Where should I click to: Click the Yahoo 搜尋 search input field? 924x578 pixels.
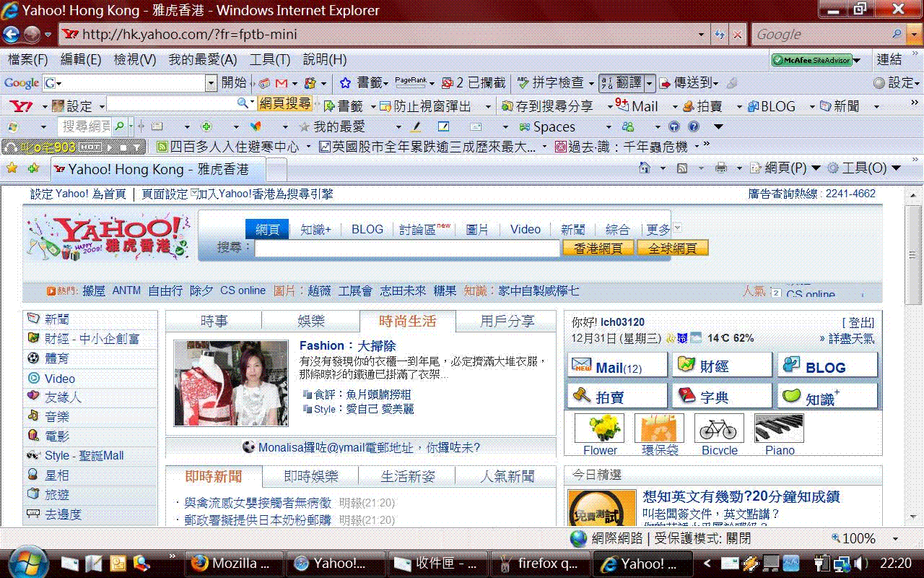[408, 248]
